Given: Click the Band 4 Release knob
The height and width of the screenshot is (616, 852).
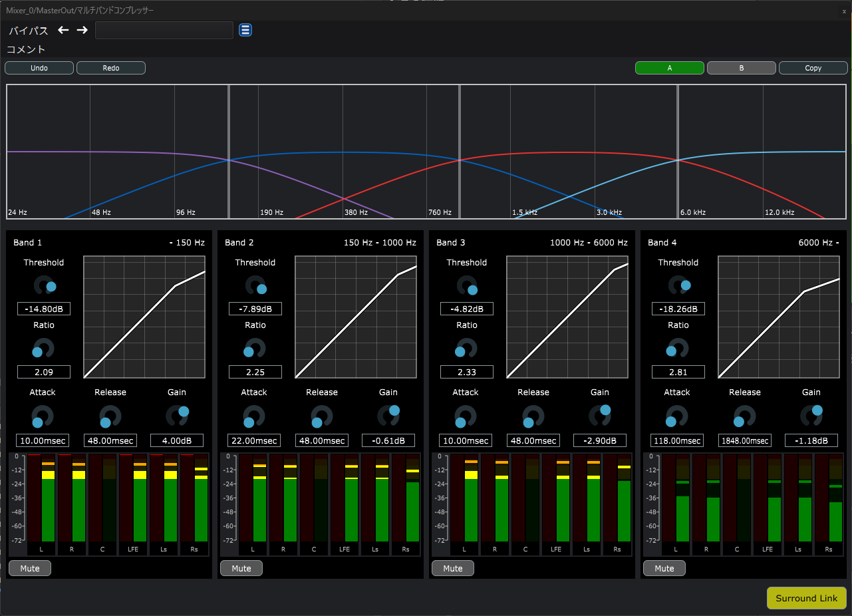Looking at the screenshot, I should 744,417.
